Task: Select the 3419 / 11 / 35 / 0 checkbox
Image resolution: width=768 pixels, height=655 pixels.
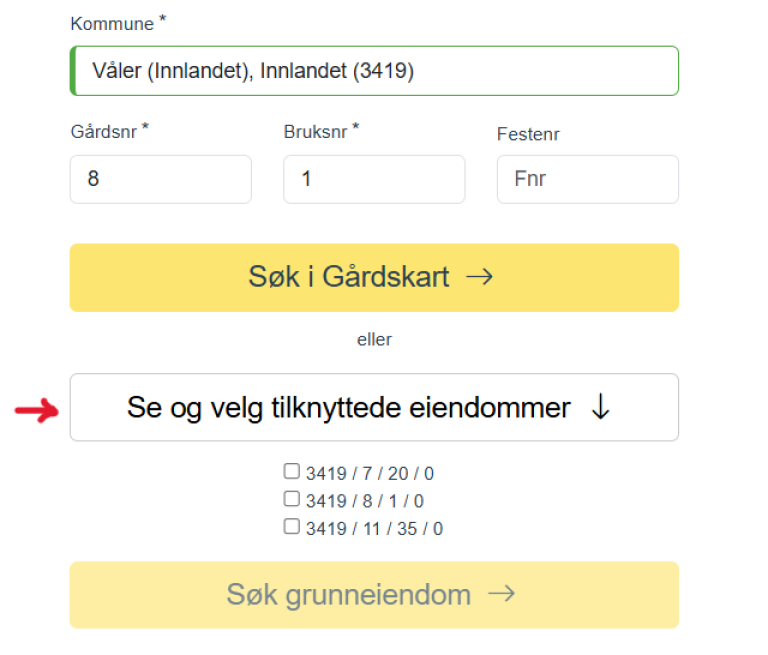Action: (292, 526)
